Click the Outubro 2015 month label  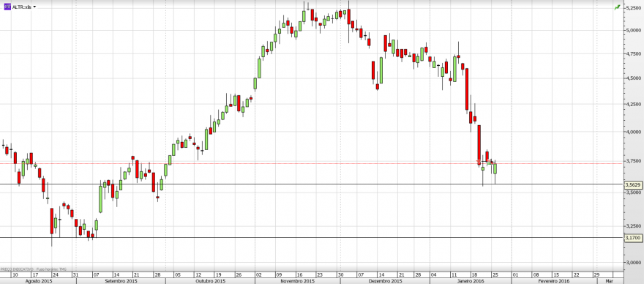click(210, 281)
